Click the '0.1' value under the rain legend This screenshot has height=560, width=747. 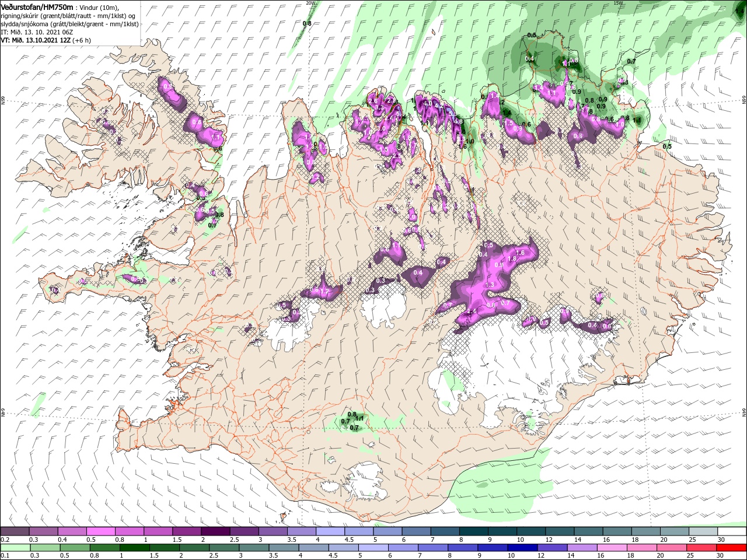(5, 556)
